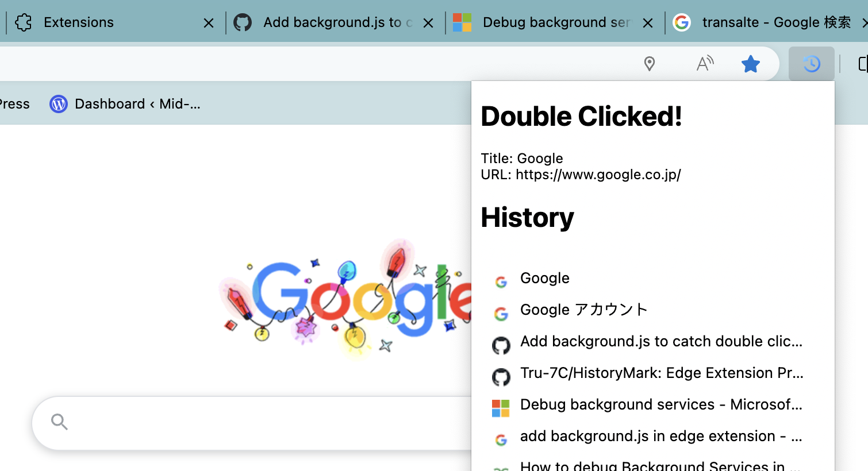Click the GitHub icon next to Tru-7C/HistoryMark entry
Screen dimensions: 868x471
(501, 377)
